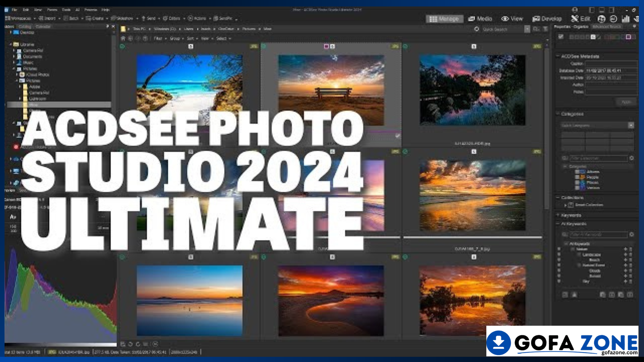Click the Apply metadata button
644x362 pixels.
click(626, 102)
